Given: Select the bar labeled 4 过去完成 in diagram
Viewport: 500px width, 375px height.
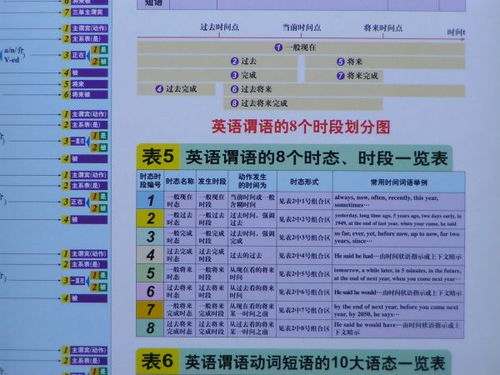Looking at the screenshot, I should (x=176, y=89).
